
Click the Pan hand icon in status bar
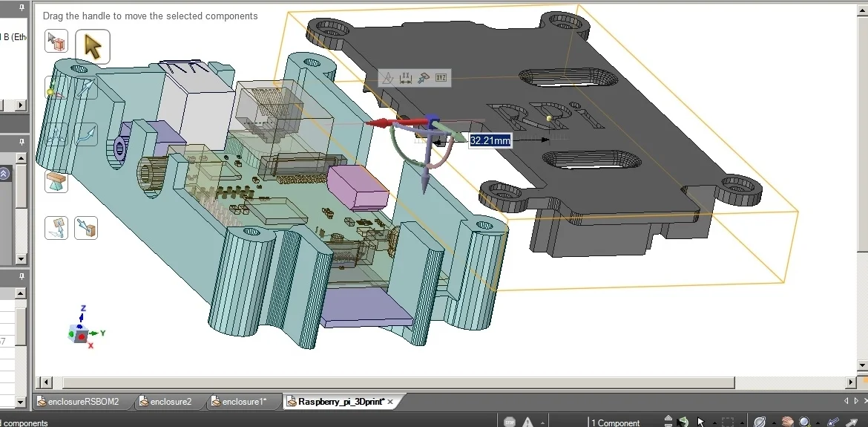point(788,422)
